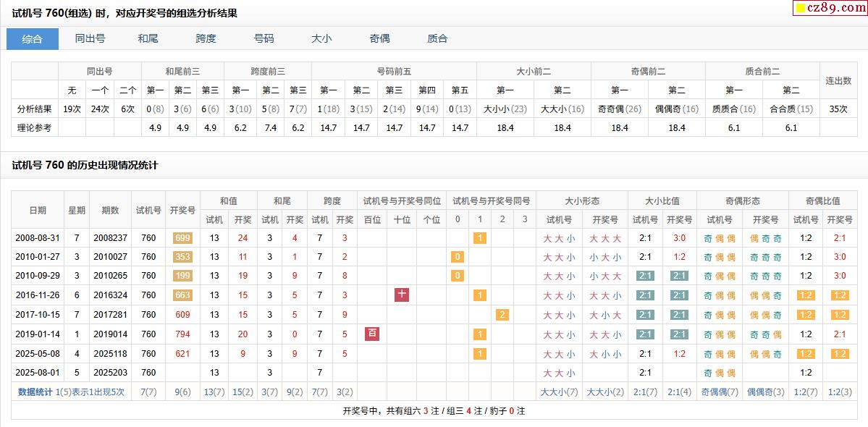This screenshot has height=427, width=868.
Task: Click the 期数 column header
Action: pos(110,210)
